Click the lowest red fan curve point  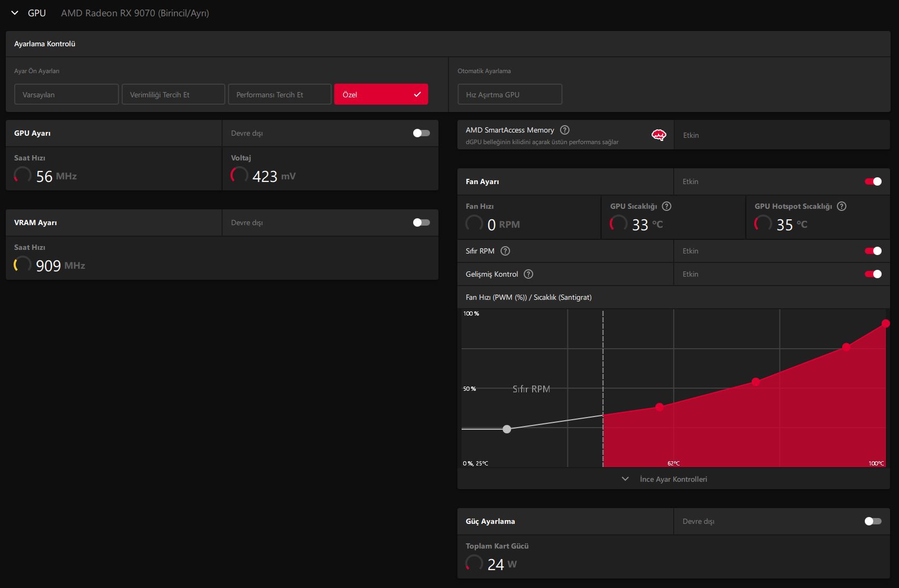[660, 407]
